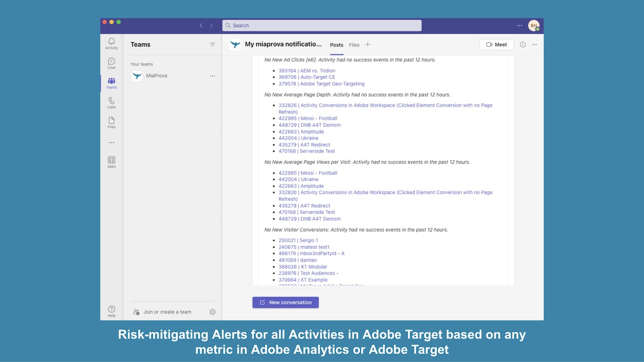644x362 pixels.
Task: Switch to the Posts tab
Action: point(337,45)
